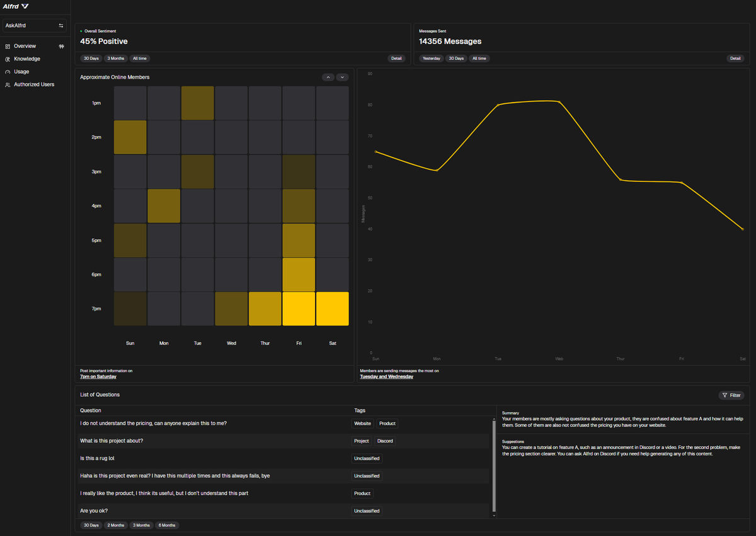Show Messages Sent for Yesterday
Image resolution: width=756 pixels, height=536 pixels.
coord(432,59)
